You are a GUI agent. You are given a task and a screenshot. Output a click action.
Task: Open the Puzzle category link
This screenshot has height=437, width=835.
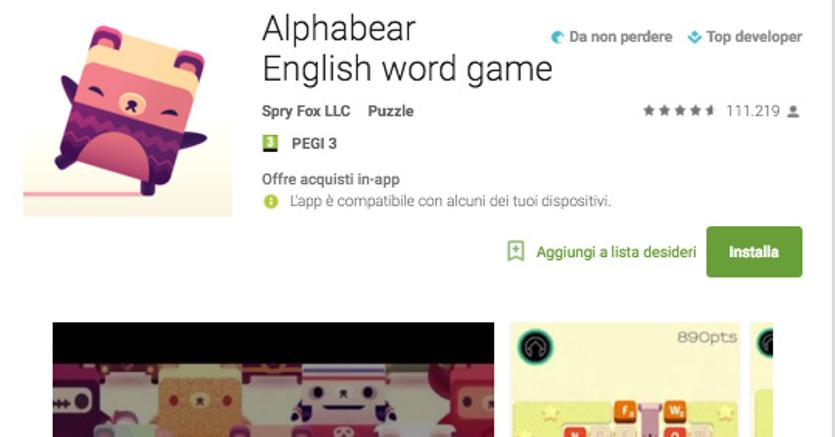pos(390,111)
